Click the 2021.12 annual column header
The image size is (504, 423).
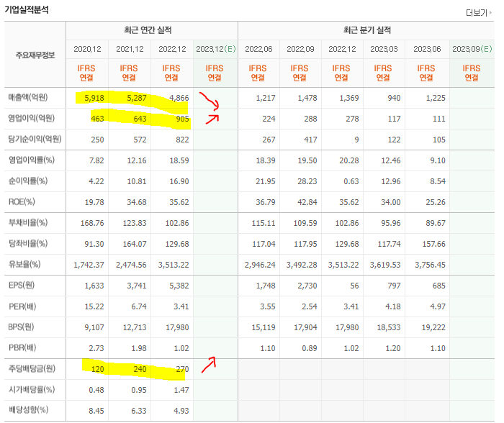click(x=130, y=49)
